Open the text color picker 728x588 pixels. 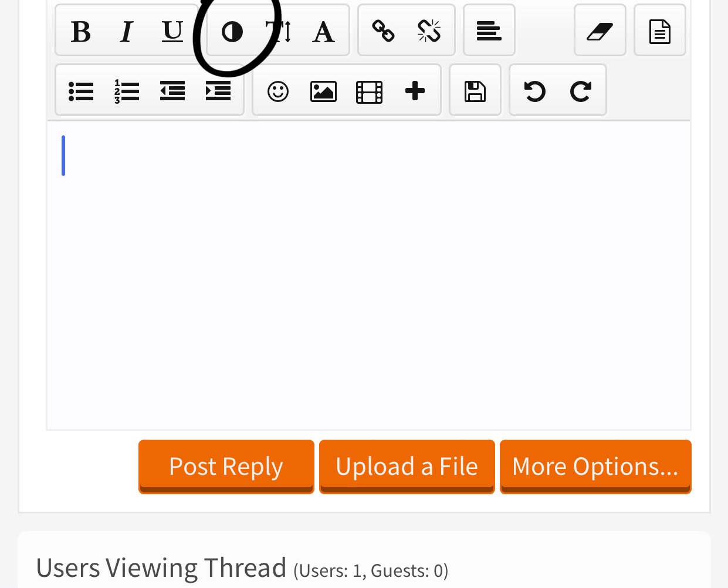click(x=232, y=32)
